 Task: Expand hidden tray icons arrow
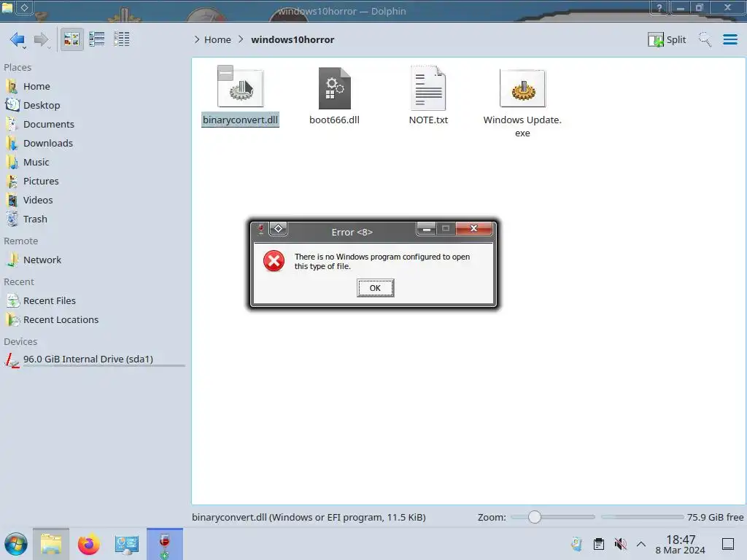click(641, 544)
